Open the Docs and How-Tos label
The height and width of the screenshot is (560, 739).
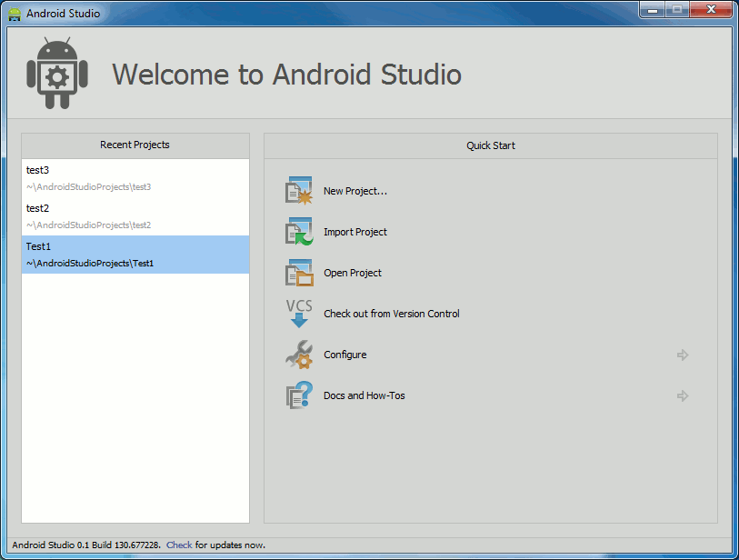coord(365,395)
